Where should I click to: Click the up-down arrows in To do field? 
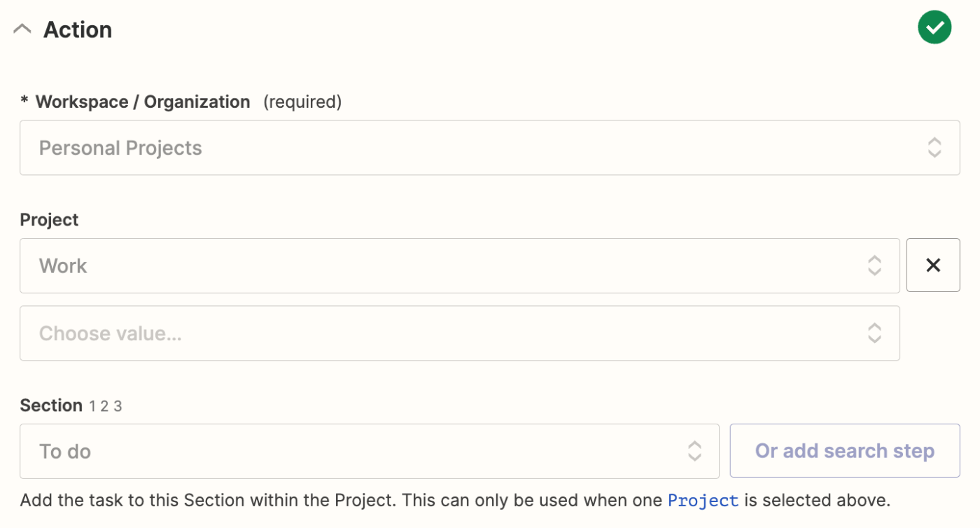click(694, 451)
